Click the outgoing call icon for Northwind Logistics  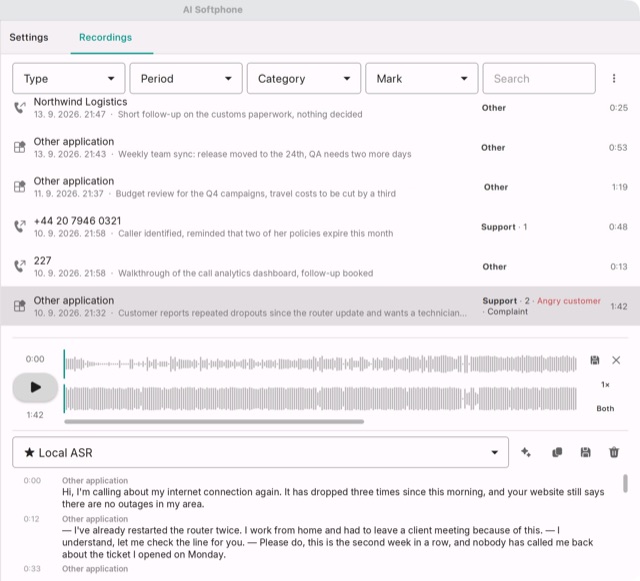click(20, 108)
